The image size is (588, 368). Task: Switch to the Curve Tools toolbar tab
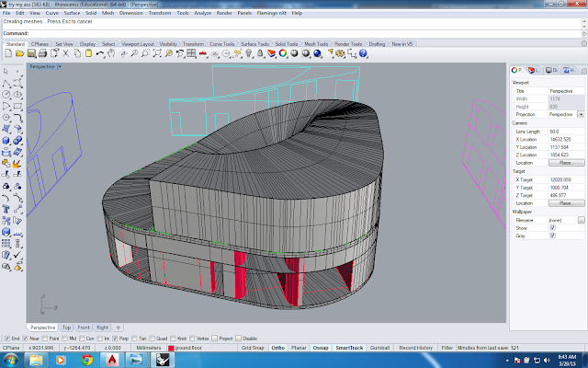tap(224, 43)
